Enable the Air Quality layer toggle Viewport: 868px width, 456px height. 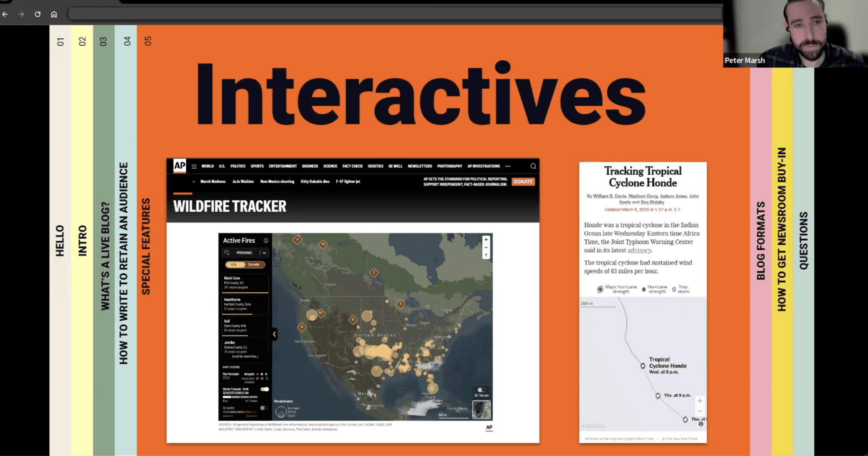pos(264,408)
